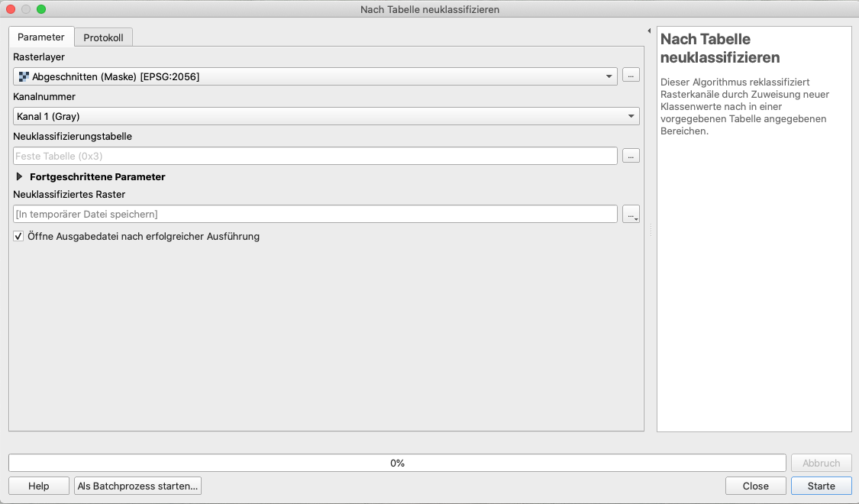Screen dimensions: 859x504
Task: Select the Parameter tab
Action: [x=41, y=37]
